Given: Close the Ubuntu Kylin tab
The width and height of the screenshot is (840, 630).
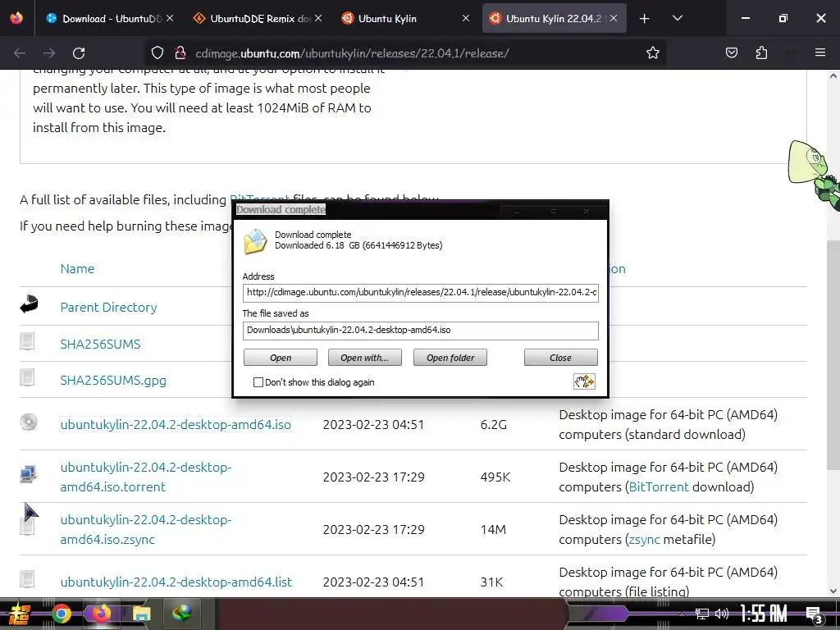Looking at the screenshot, I should click(x=466, y=18).
